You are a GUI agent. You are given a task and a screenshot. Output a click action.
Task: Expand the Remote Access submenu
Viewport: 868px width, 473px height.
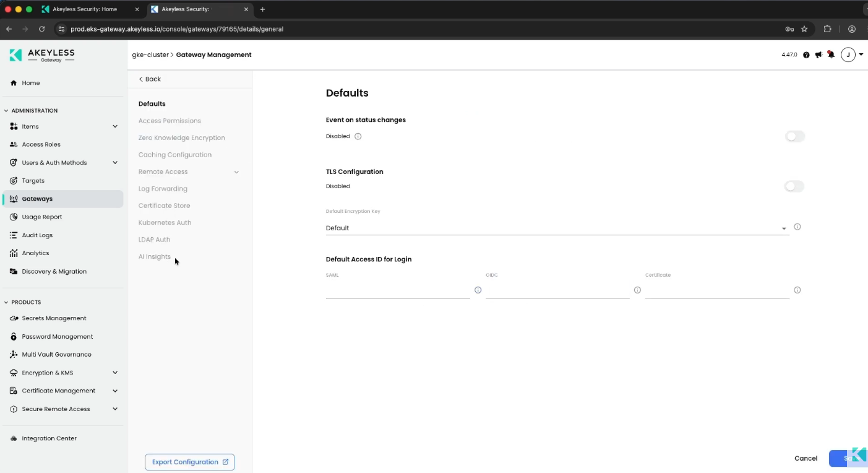(x=236, y=172)
